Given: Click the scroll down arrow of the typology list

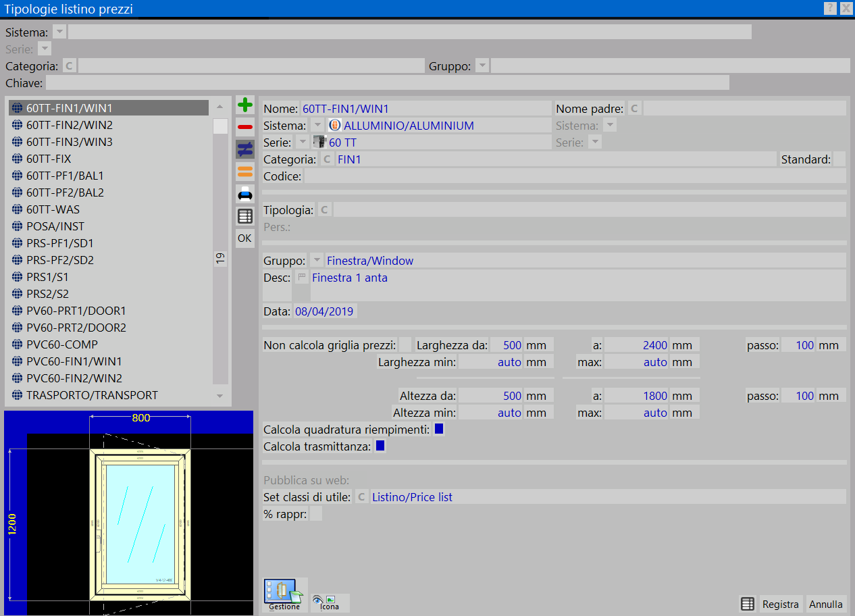Looking at the screenshot, I should [x=219, y=396].
